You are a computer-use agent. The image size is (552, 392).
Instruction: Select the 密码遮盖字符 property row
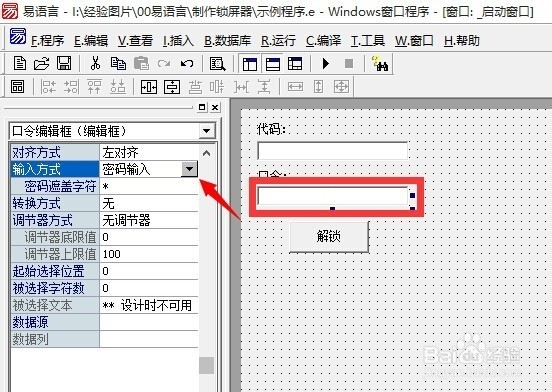(x=105, y=186)
